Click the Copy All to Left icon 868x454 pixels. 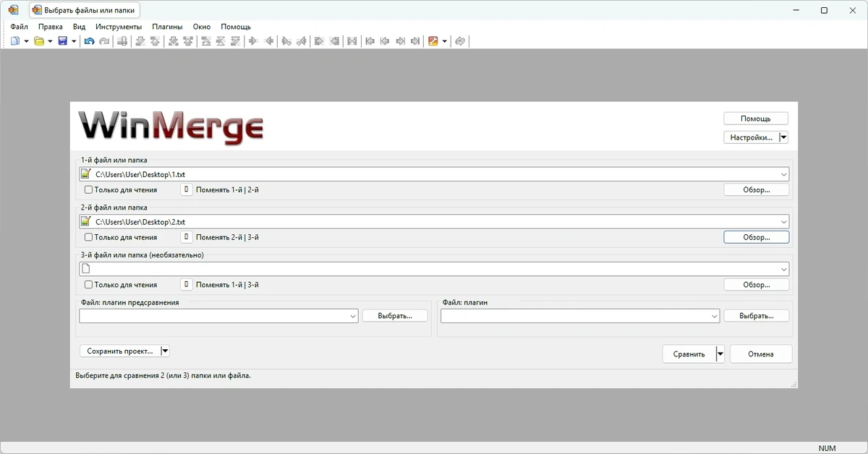[x=334, y=41]
